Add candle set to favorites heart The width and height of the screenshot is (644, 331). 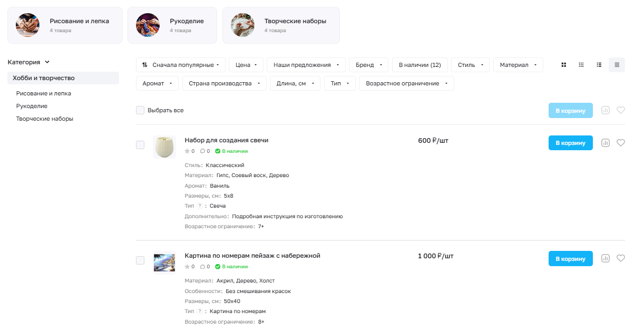coord(621,142)
